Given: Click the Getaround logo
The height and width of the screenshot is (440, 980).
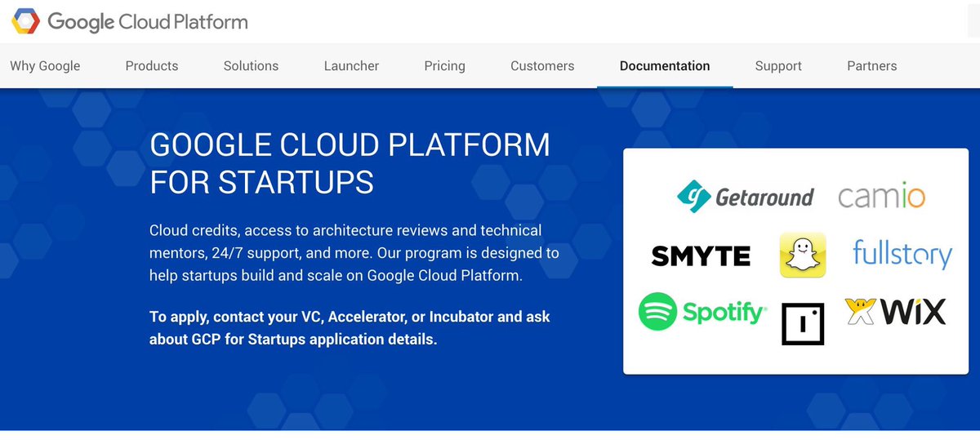Looking at the screenshot, I should point(746,197).
